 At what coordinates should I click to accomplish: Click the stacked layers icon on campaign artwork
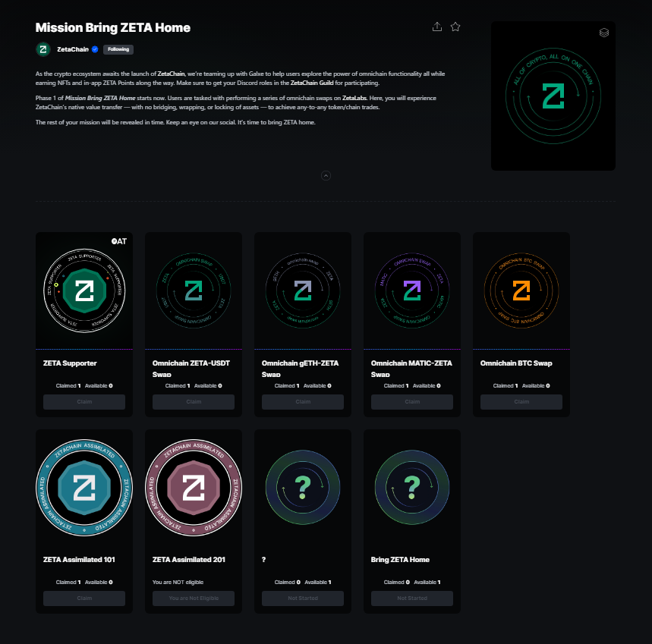click(604, 33)
